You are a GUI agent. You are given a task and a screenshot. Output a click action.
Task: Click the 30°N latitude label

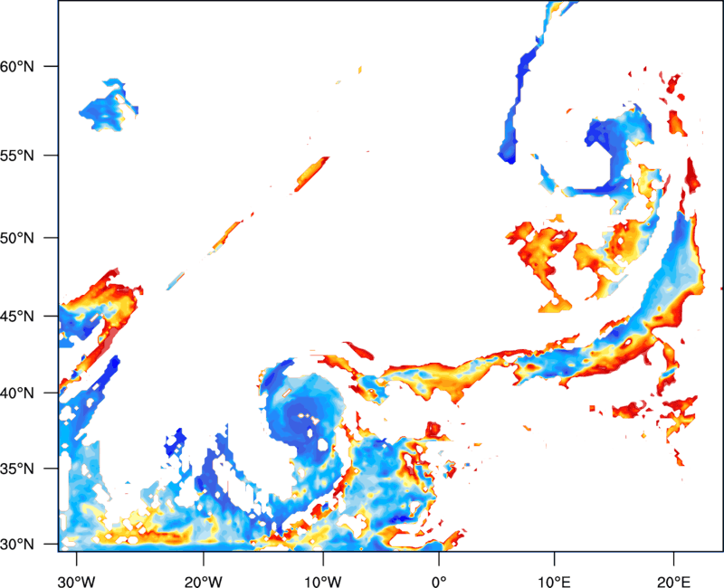pos(17,545)
